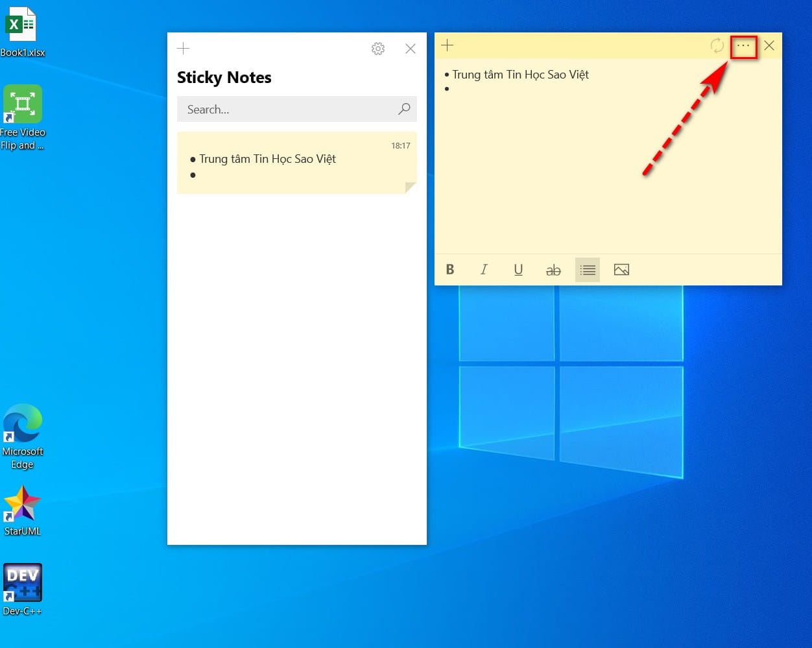
Task: Open the Trung tâm Tin Học Sao Việt note card
Action: [297, 163]
